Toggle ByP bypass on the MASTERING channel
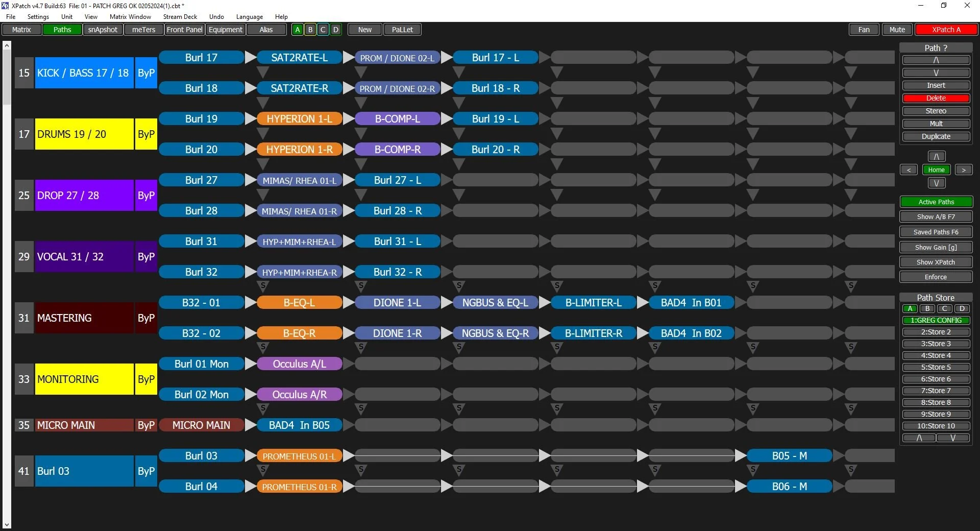 click(145, 318)
